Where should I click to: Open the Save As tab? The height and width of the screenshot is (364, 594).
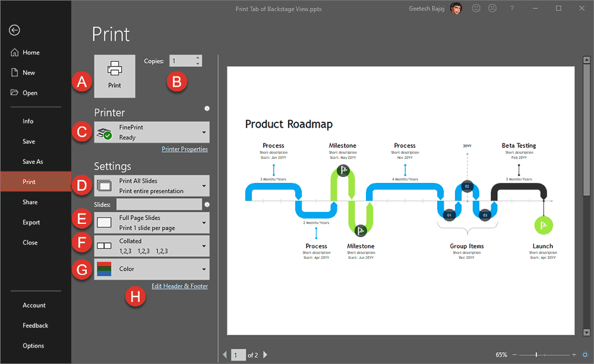pos(33,162)
